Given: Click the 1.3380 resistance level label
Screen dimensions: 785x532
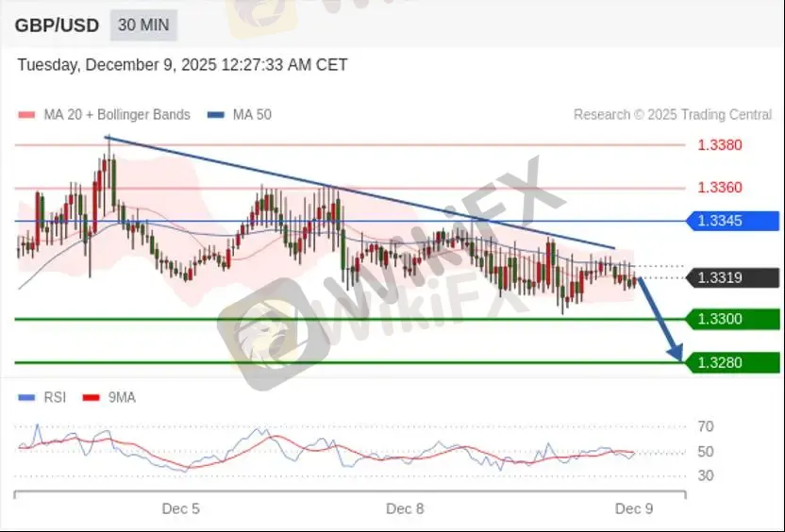Looking at the screenshot, I should [x=720, y=145].
